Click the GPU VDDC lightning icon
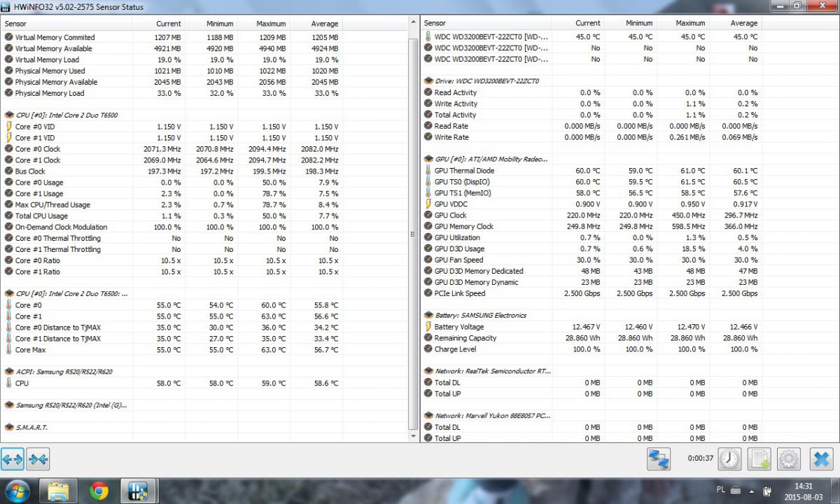 pyautogui.click(x=428, y=204)
